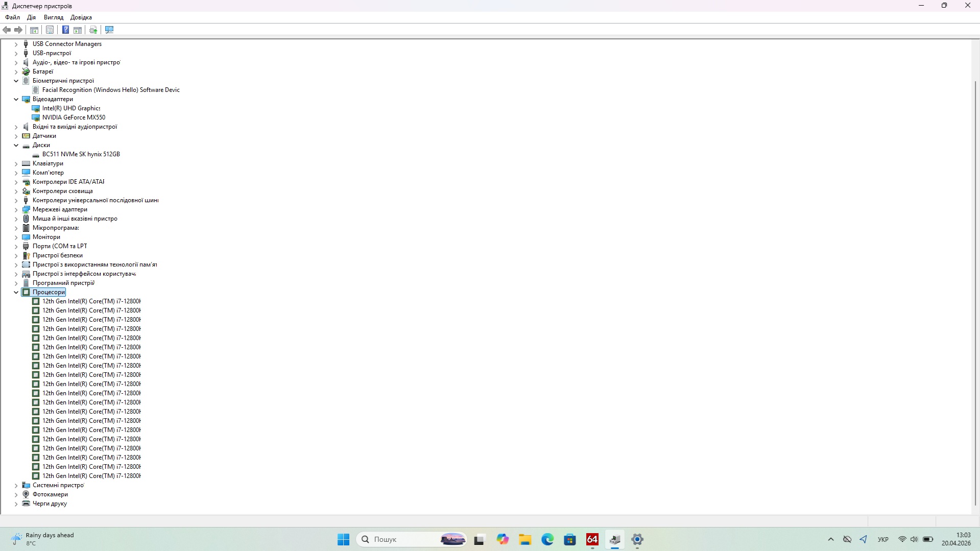
Task: Open the Довідка menu
Action: point(81,17)
